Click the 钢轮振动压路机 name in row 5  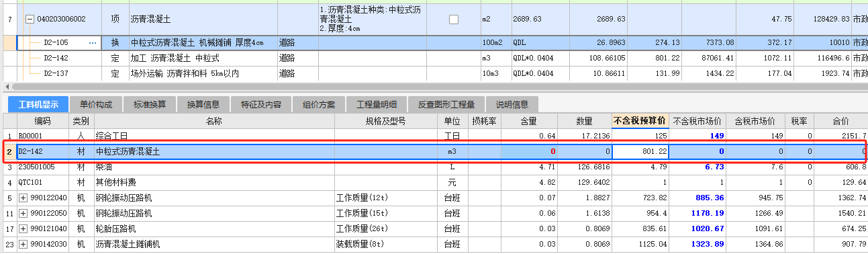[x=124, y=198]
